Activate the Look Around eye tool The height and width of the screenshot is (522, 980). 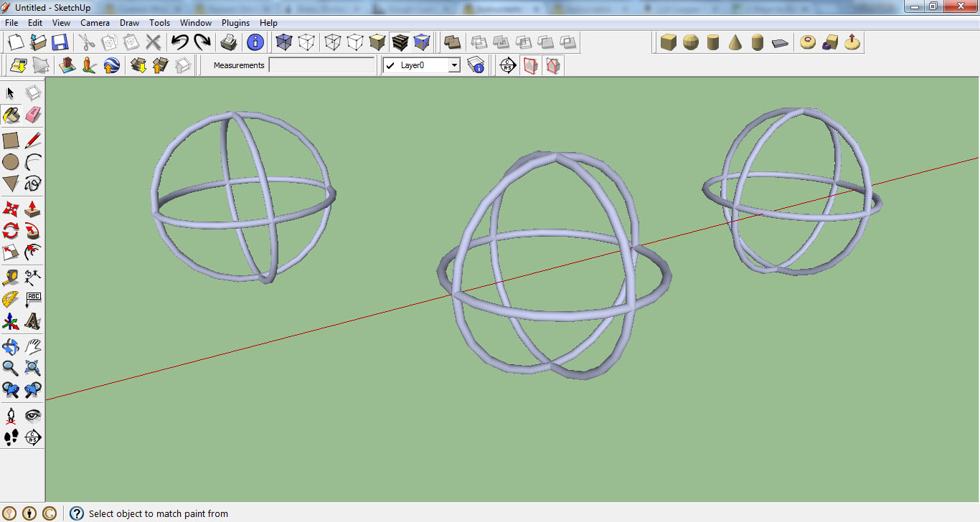[x=33, y=416]
